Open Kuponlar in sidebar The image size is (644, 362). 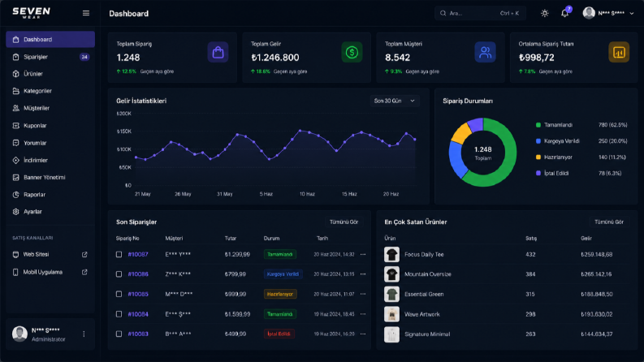pos(50,126)
